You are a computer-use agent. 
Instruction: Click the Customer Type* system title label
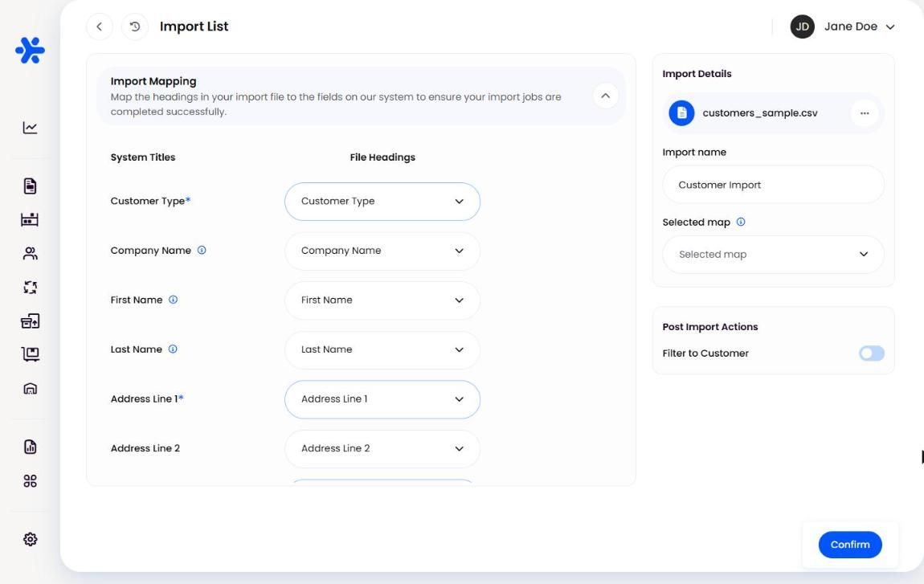(150, 201)
